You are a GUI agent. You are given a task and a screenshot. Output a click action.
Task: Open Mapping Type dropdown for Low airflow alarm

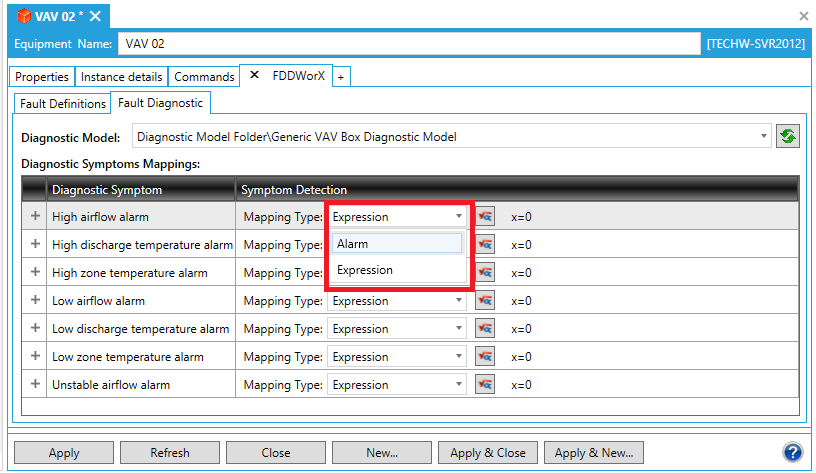point(397,301)
